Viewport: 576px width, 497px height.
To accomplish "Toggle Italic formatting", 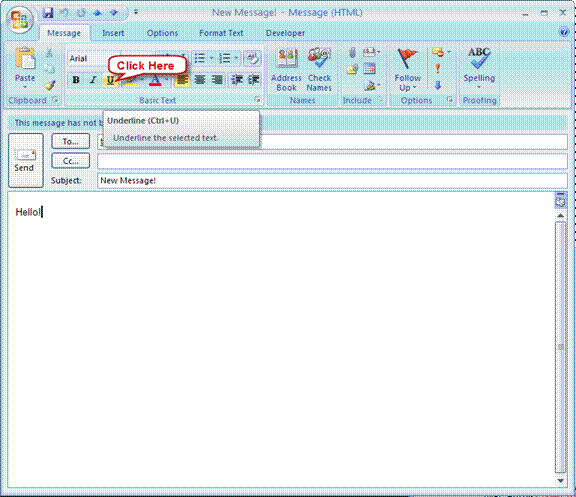I will tap(93, 80).
